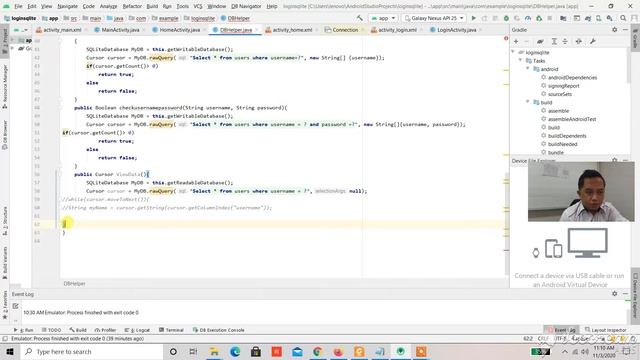Open the Mail app from taskbar
This screenshot has width=640, height=360.
297,351
